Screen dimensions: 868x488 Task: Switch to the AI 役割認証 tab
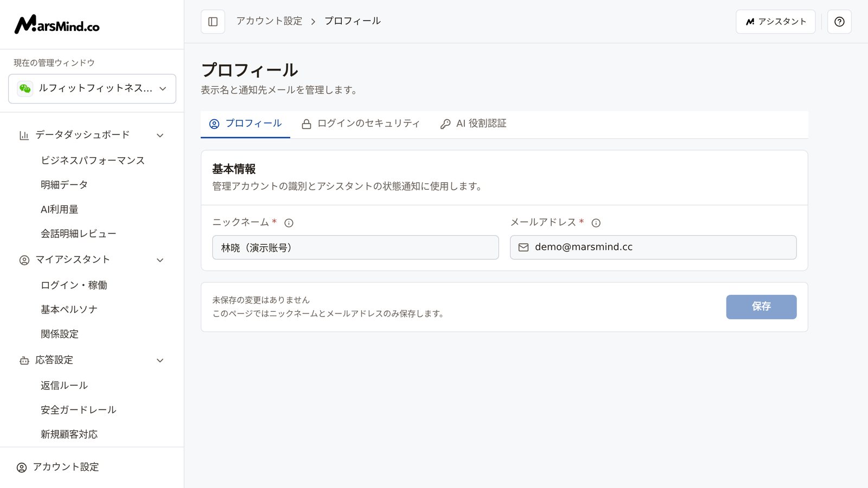pyautogui.click(x=473, y=124)
